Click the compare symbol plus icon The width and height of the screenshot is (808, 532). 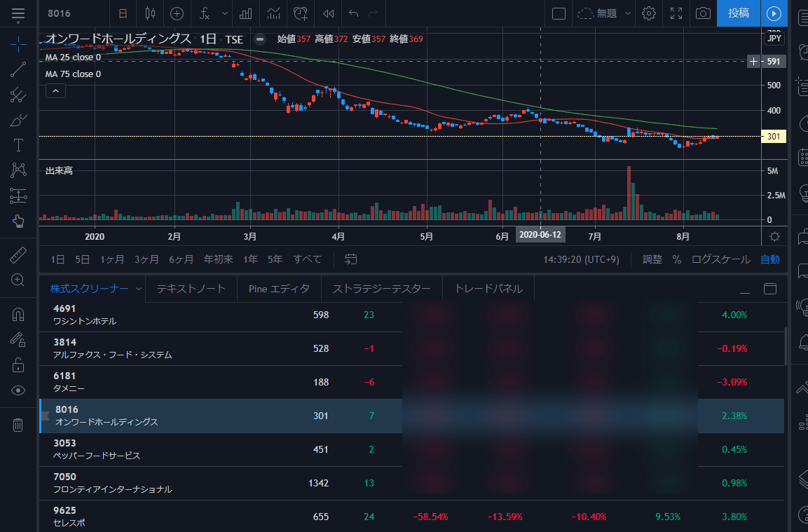(177, 13)
